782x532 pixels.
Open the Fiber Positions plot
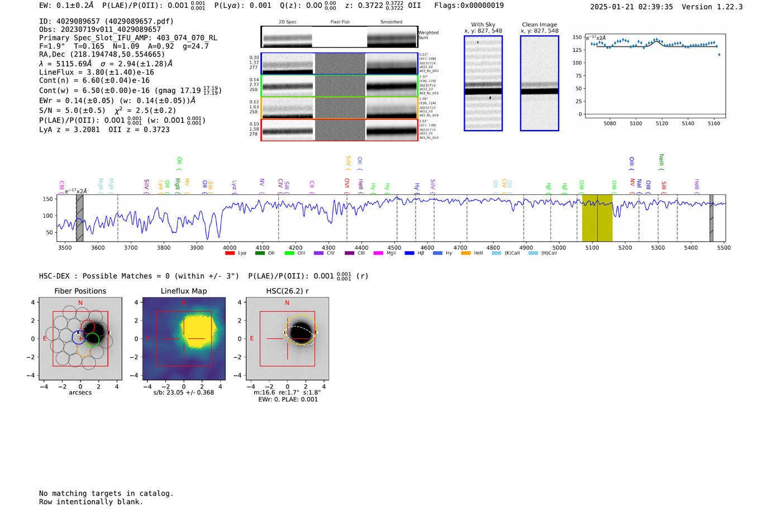[x=80, y=338]
